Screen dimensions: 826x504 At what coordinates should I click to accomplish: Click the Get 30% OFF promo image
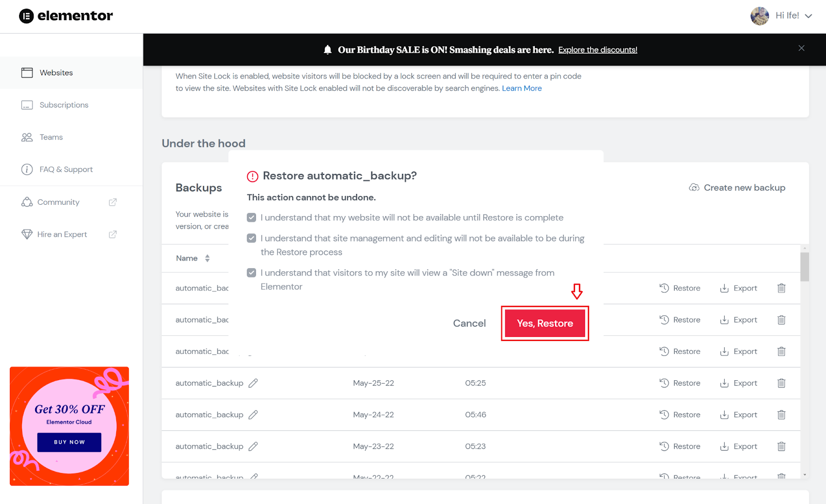69,426
